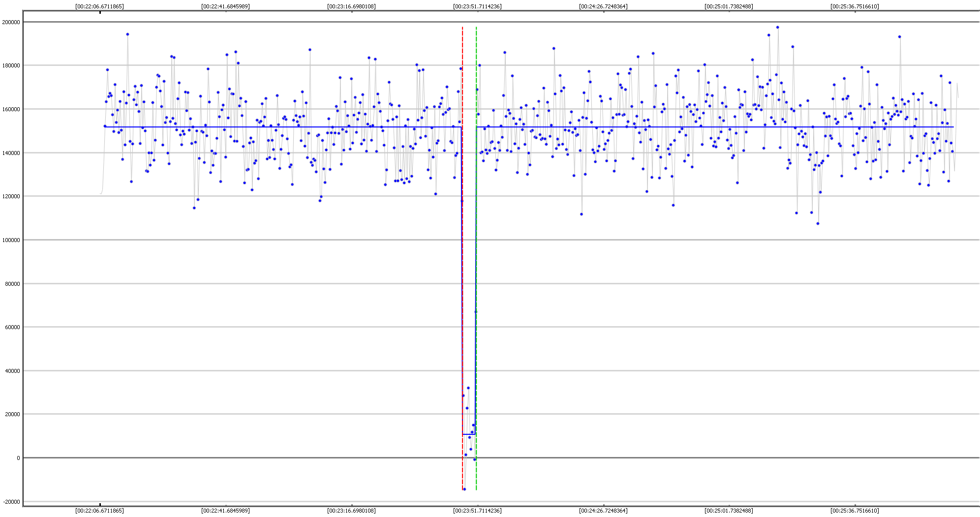Screen dimensions: 980x517
Task: Click bottom-axis label [00:23:16.6980108]
Action: 351,511
